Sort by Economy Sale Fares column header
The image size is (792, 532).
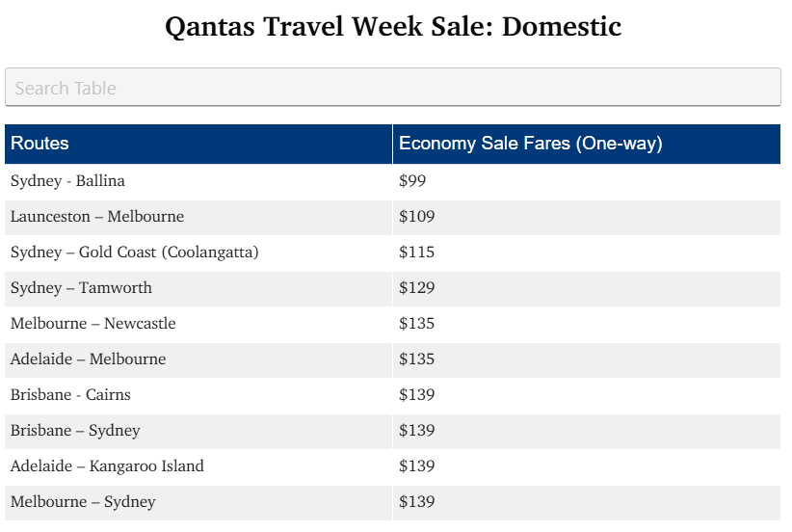530,144
